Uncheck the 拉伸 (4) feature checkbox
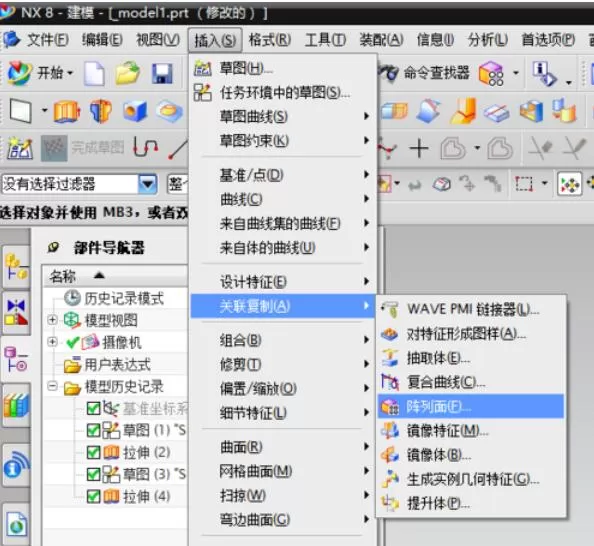The width and height of the screenshot is (594, 546). (94, 496)
